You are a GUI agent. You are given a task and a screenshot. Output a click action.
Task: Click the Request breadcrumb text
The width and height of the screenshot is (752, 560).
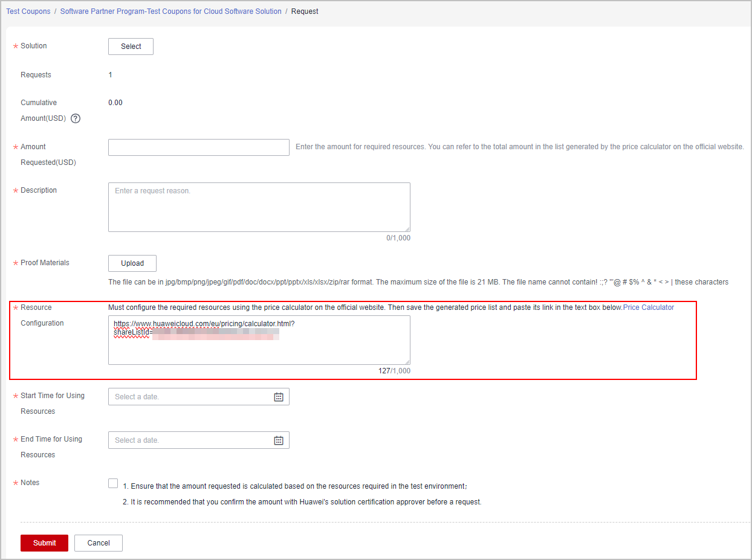pos(305,11)
